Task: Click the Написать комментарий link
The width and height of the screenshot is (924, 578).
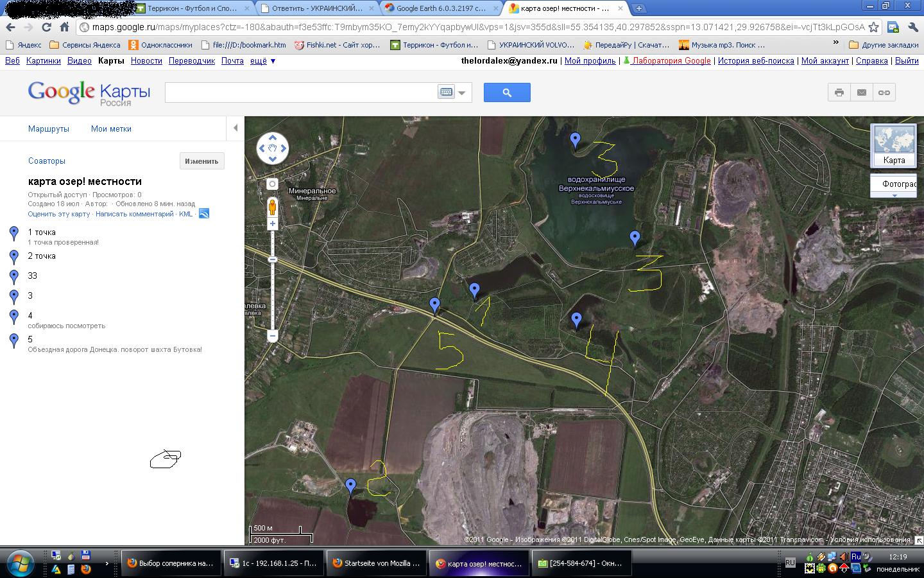Action: coord(134,214)
